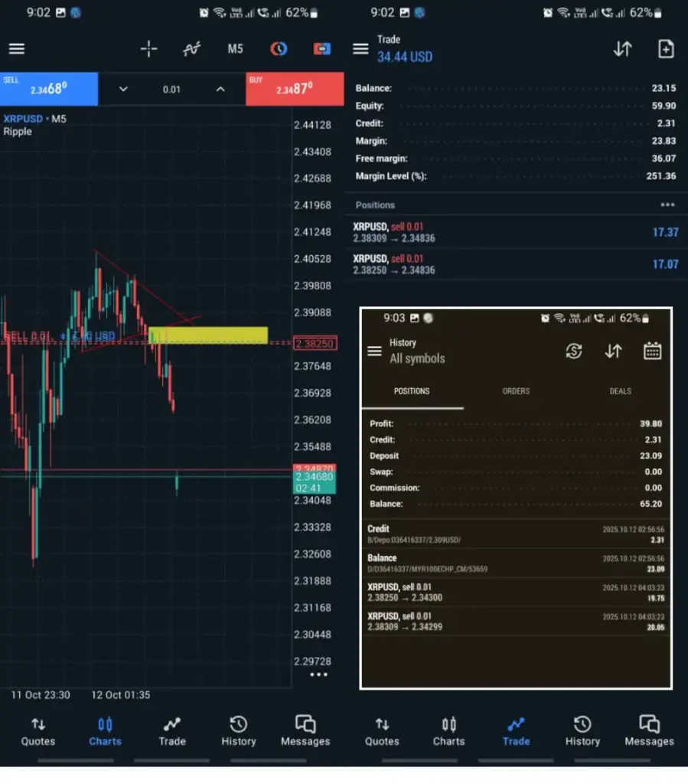Decrease lot volume with down chevron
The image size is (688, 784).
point(123,90)
